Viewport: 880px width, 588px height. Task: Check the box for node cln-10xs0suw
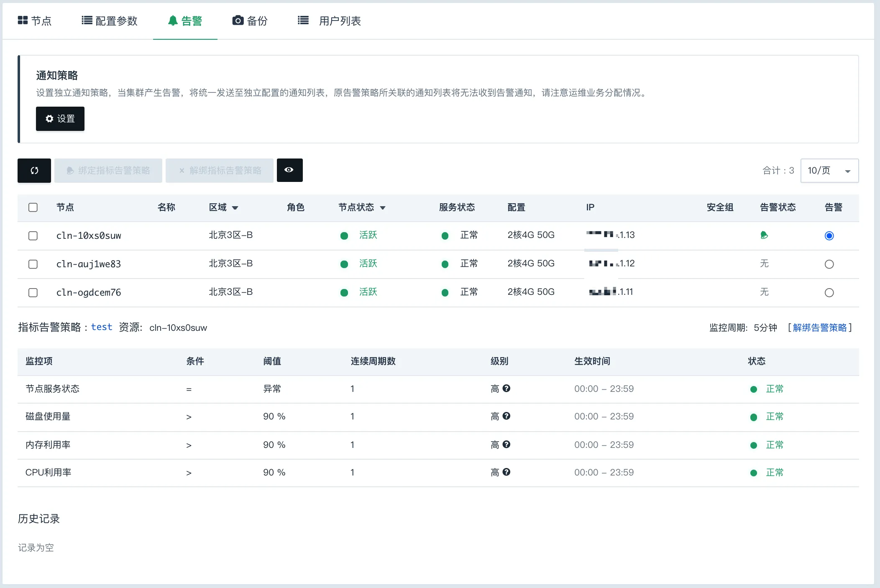pyautogui.click(x=33, y=236)
